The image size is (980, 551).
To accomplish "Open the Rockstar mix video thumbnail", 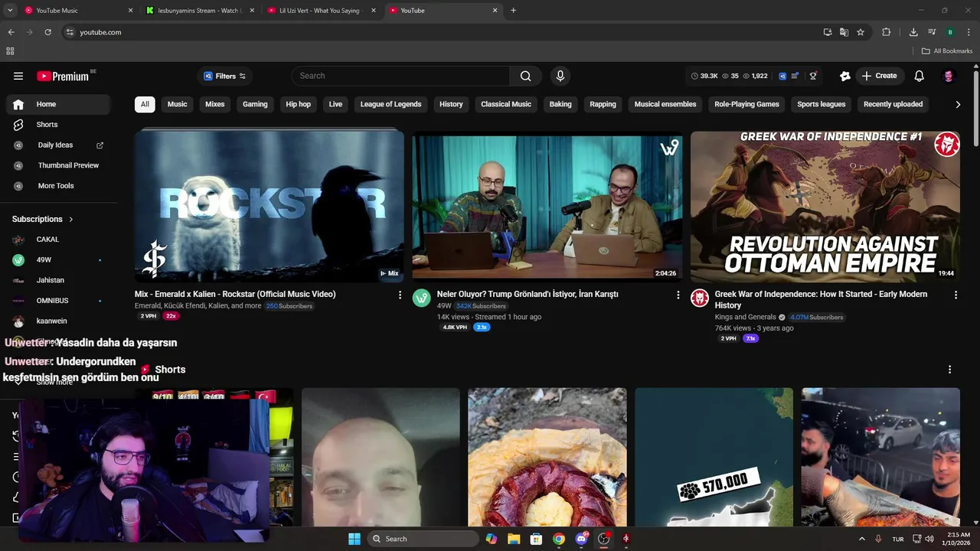I will tap(269, 207).
